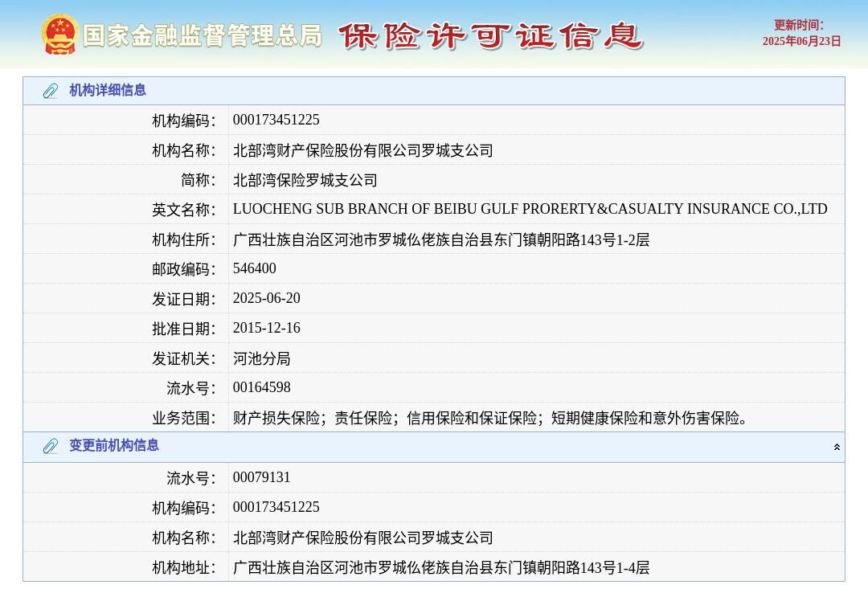Select approval date 2015-12-16
The height and width of the screenshot is (593, 868).
(266, 328)
